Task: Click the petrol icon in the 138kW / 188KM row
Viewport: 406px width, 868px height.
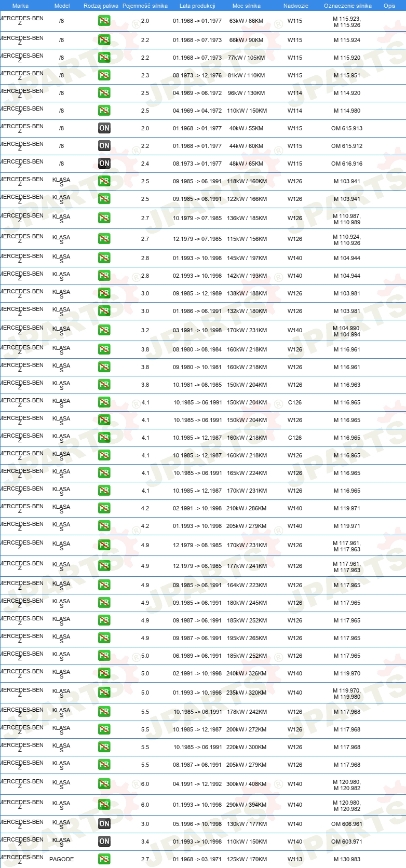Action: [104, 293]
